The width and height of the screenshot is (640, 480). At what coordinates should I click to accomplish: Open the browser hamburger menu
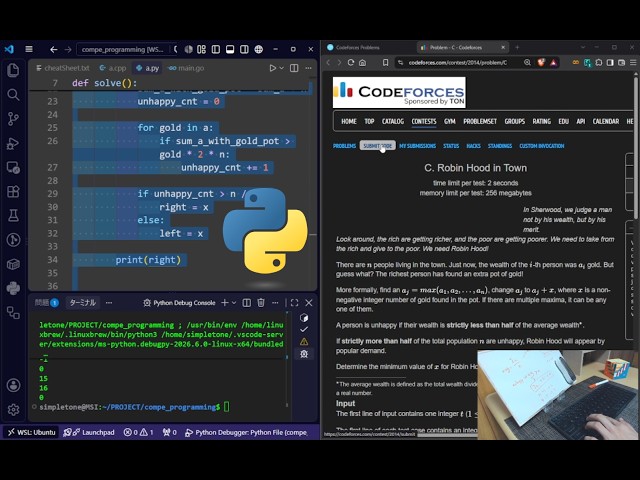[x=633, y=62]
